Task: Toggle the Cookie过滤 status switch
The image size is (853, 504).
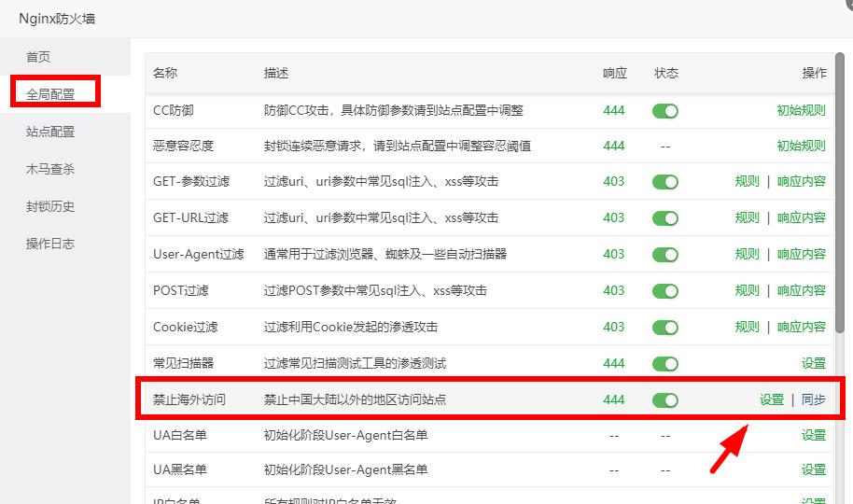Action: [x=665, y=328]
